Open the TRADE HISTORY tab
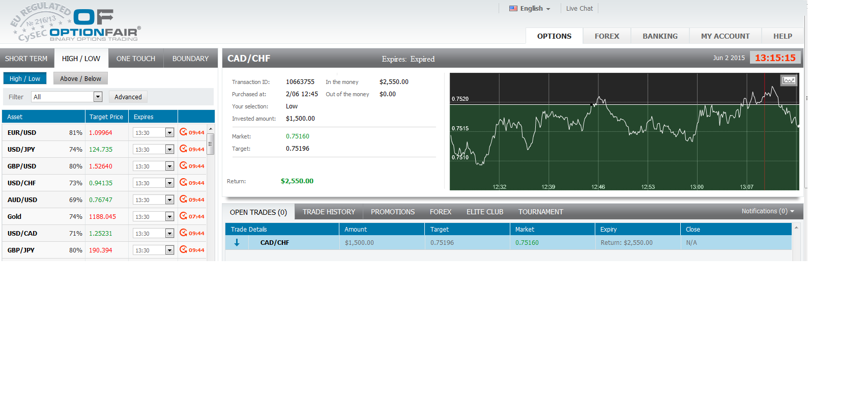868x396 pixels. click(329, 212)
